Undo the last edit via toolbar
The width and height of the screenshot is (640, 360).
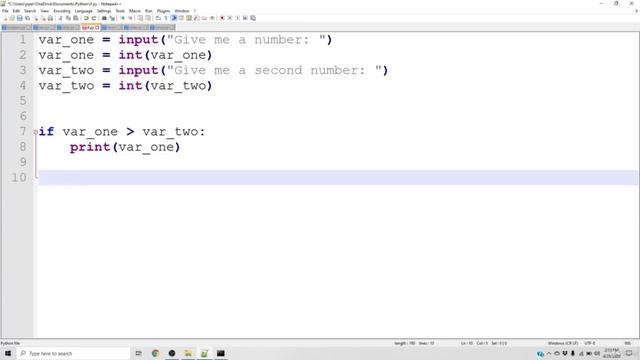coord(86,18)
